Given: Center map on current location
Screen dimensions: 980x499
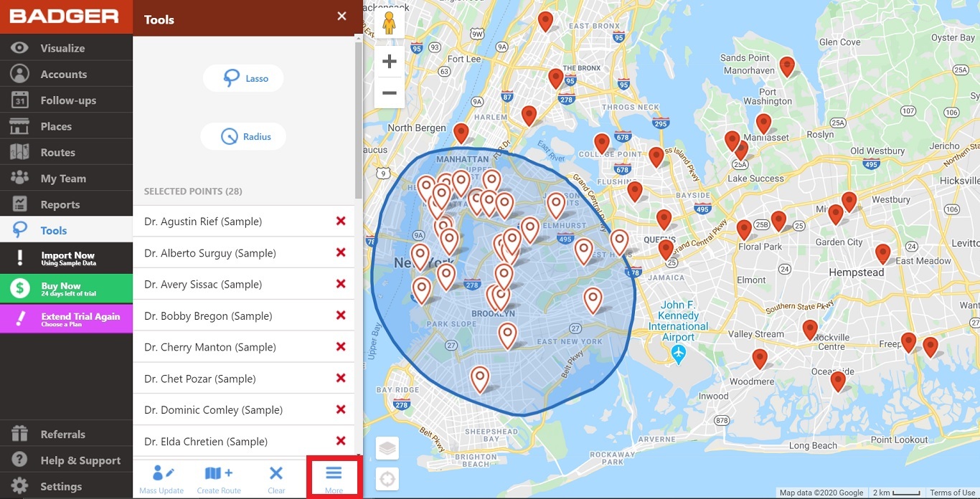Looking at the screenshot, I should [387, 478].
